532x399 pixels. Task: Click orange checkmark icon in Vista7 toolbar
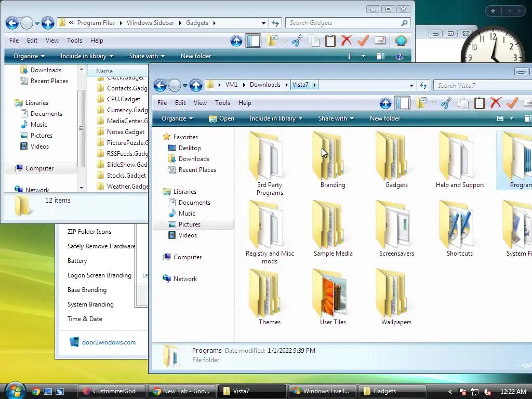click(x=512, y=102)
